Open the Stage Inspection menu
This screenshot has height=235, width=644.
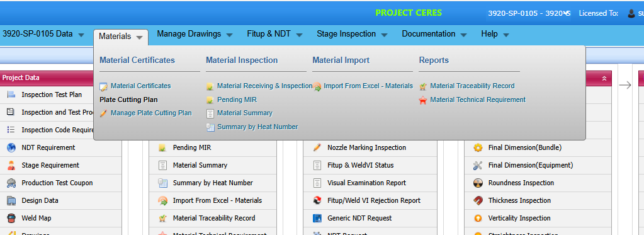351,34
